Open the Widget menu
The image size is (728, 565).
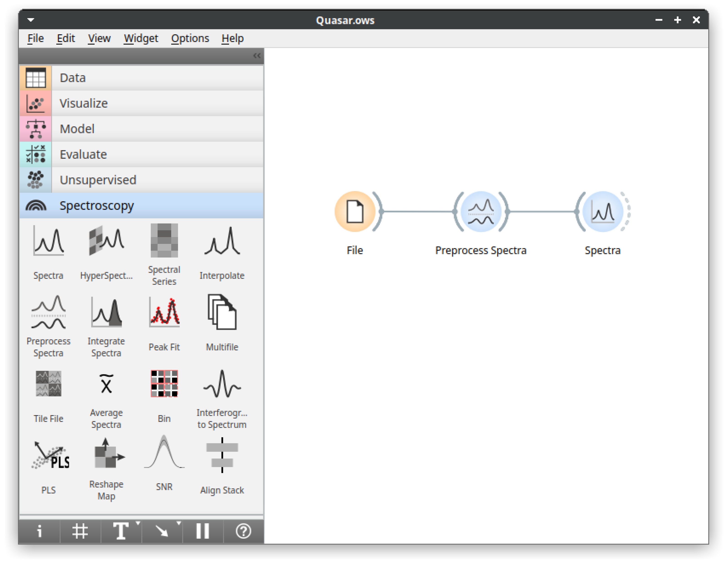pos(141,38)
